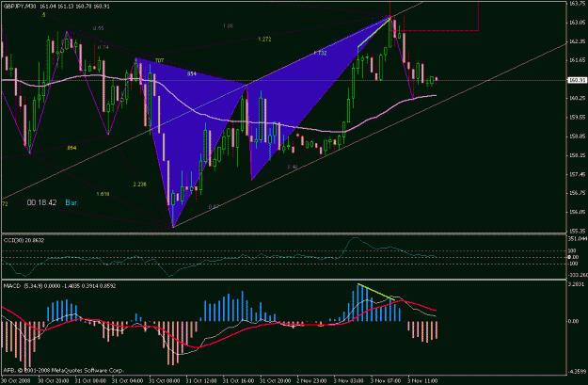Click the 0.00 MACD zero level label
588x385 pixels.
[x=574, y=321]
